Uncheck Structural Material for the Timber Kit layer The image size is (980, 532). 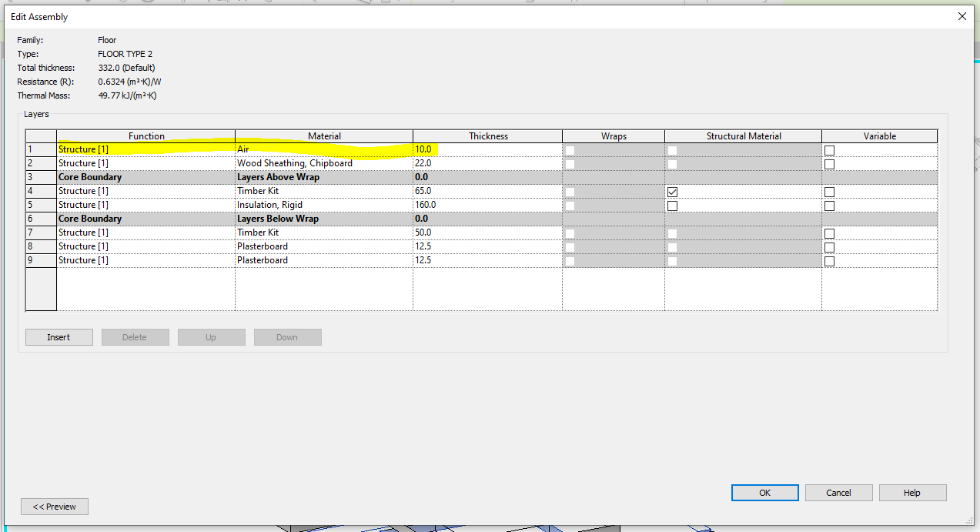(672, 191)
